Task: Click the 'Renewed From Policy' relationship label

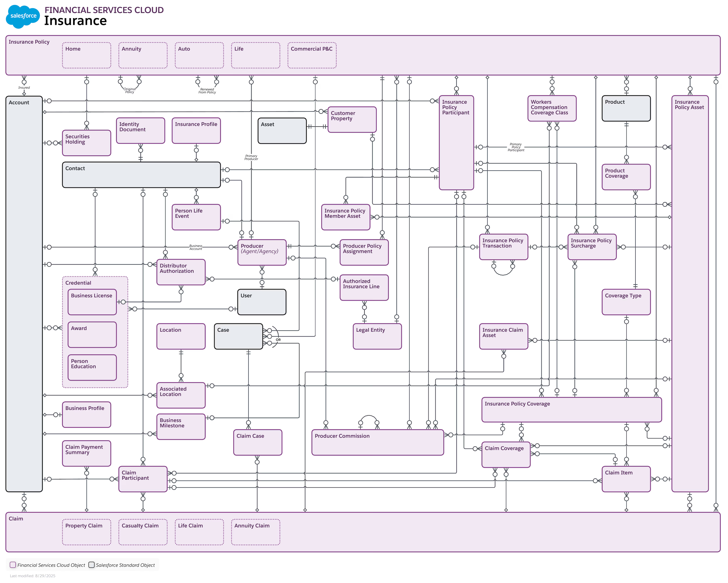Action: (207, 91)
